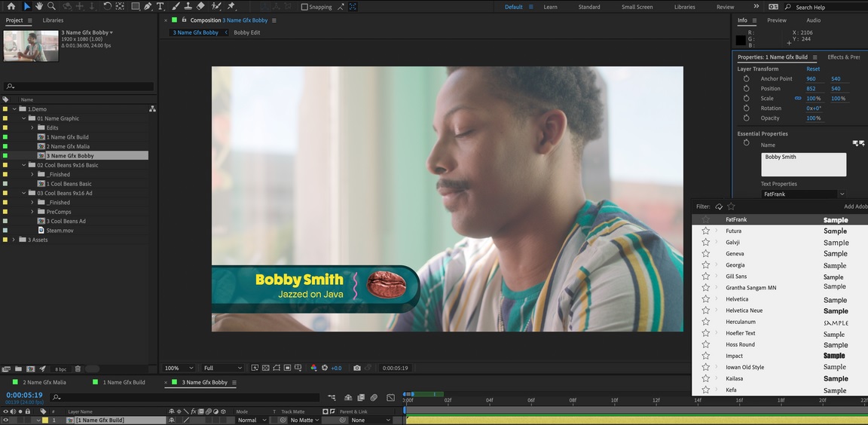Image resolution: width=868 pixels, height=425 pixels.
Task: Toggle the Position property stopwatch
Action: [x=747, y=89]
